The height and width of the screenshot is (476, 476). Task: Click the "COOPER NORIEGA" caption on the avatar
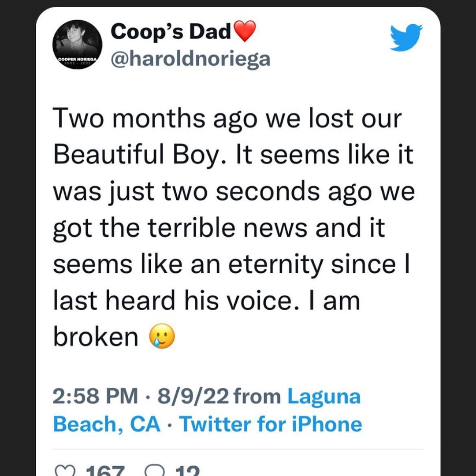click(77, 59)
